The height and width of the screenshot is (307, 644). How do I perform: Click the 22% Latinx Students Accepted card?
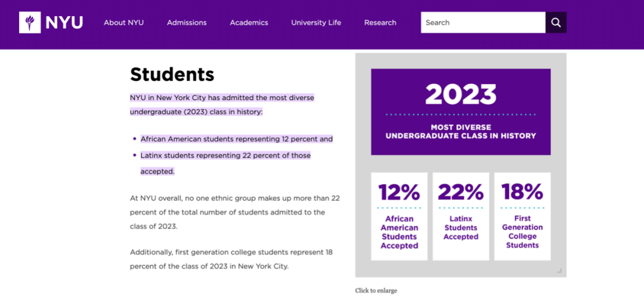tap(460, 216)
